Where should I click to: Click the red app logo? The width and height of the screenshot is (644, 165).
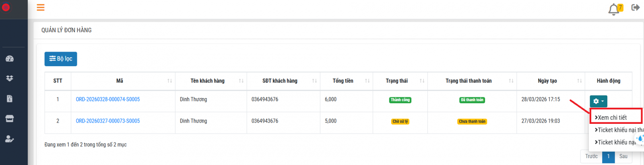(x=6, y=7)
